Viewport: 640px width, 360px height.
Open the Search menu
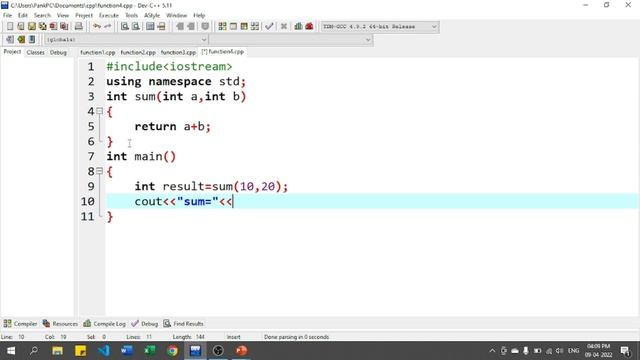click(42, 15)
